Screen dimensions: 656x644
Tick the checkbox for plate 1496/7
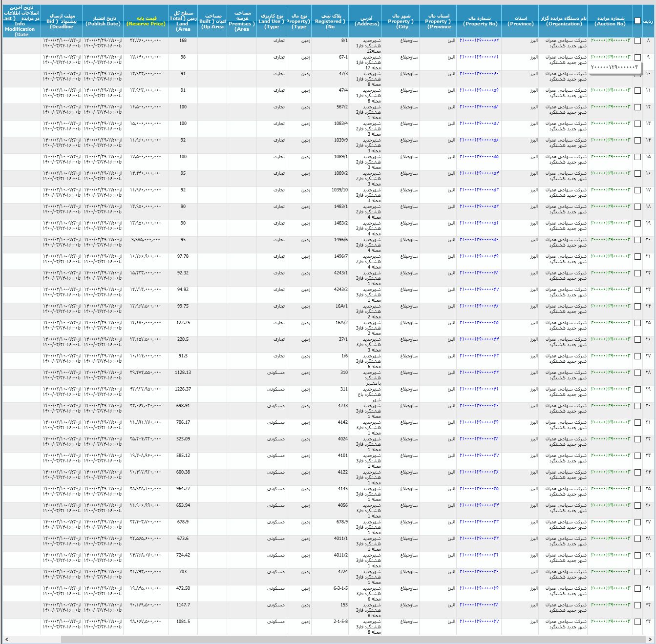point(637,257)
